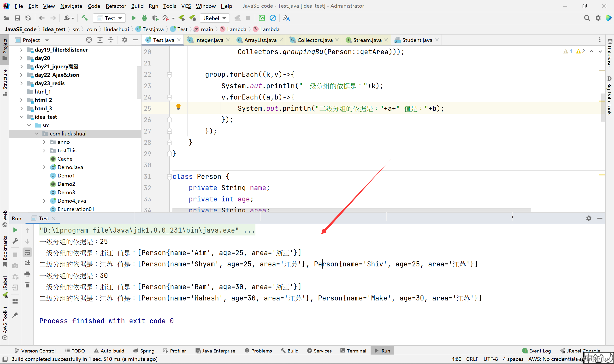Fold class Person at line 31
The image size is (614, 364).
coord(169,176)
